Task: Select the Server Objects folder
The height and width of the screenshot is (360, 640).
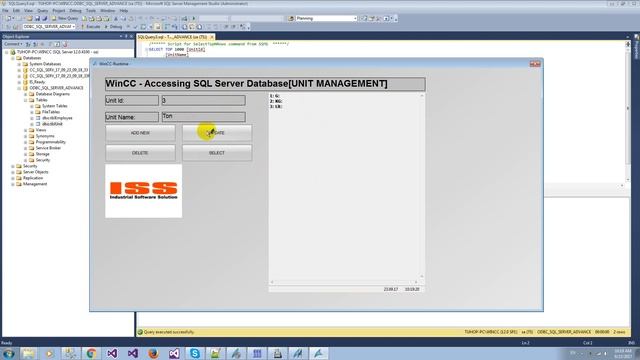Action: (x=36, y=172)
